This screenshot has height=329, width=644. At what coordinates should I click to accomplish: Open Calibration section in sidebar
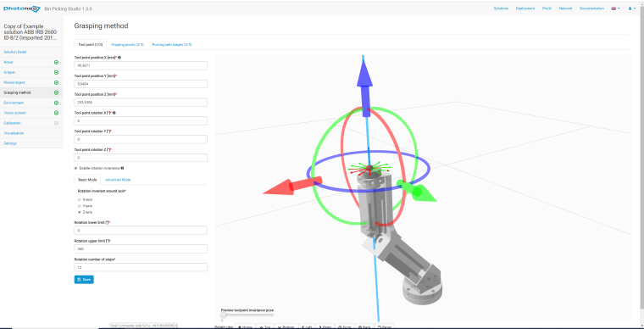[x=31, y=123]
